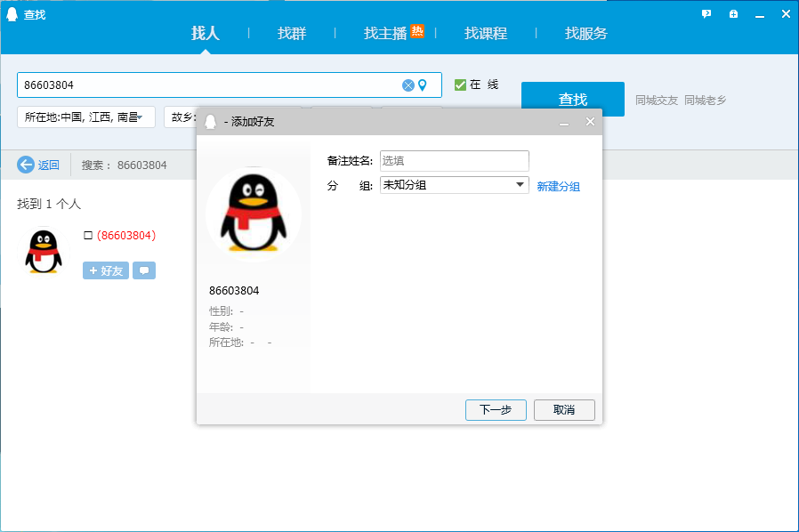Switch to the 找群 tab
Viewport: 799px width, 532px height.
[x=292, y=33]
